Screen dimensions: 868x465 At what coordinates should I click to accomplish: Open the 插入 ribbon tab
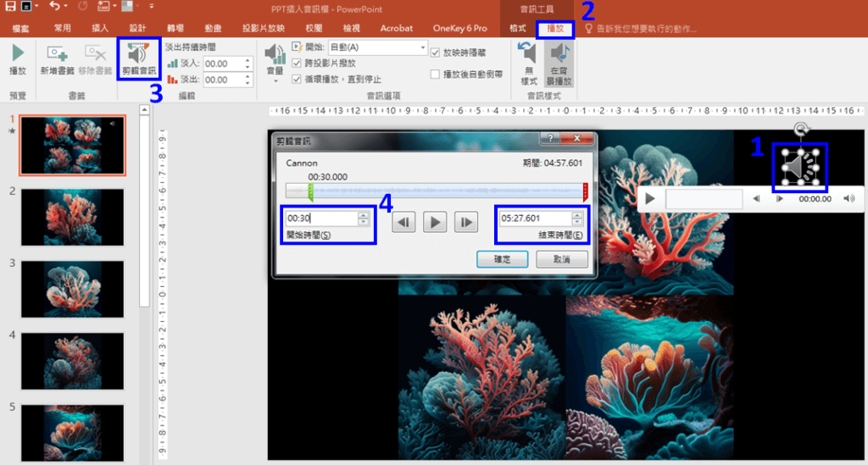[x=100, y=28]
